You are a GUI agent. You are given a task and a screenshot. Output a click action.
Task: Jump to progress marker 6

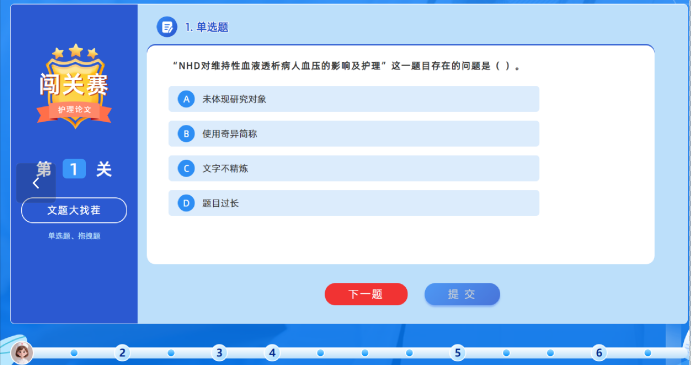coord(598,353)
